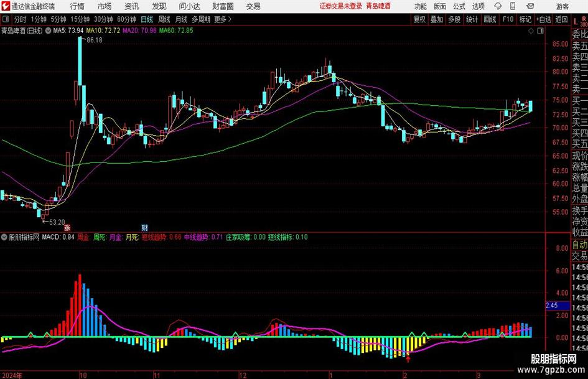
Task: Click the 标记 mark button
Action: click(x=525, y=19)
